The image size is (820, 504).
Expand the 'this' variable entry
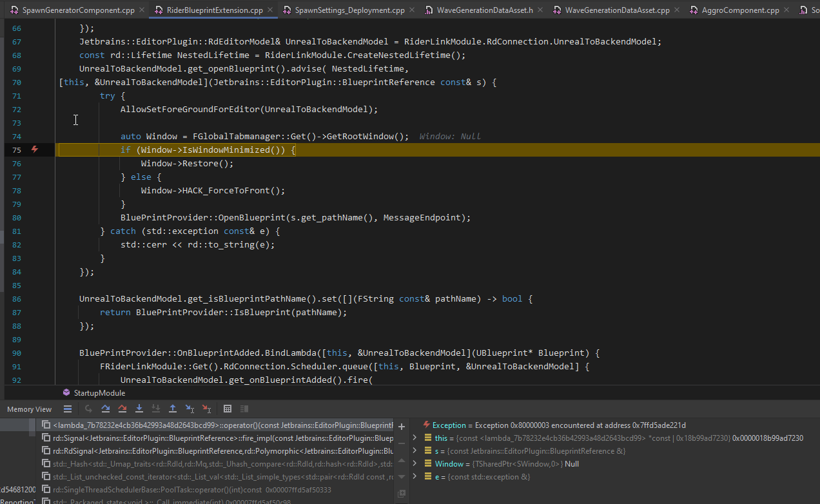coord(415,438)
